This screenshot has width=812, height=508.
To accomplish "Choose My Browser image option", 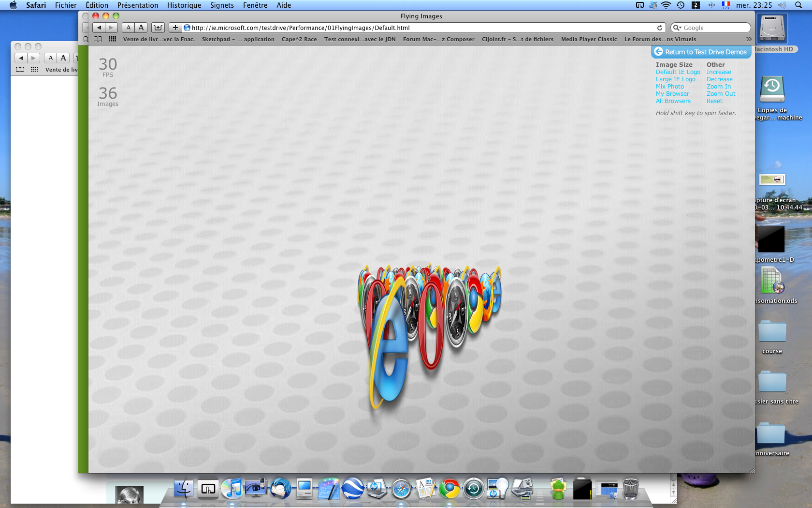I will (672, 94).
